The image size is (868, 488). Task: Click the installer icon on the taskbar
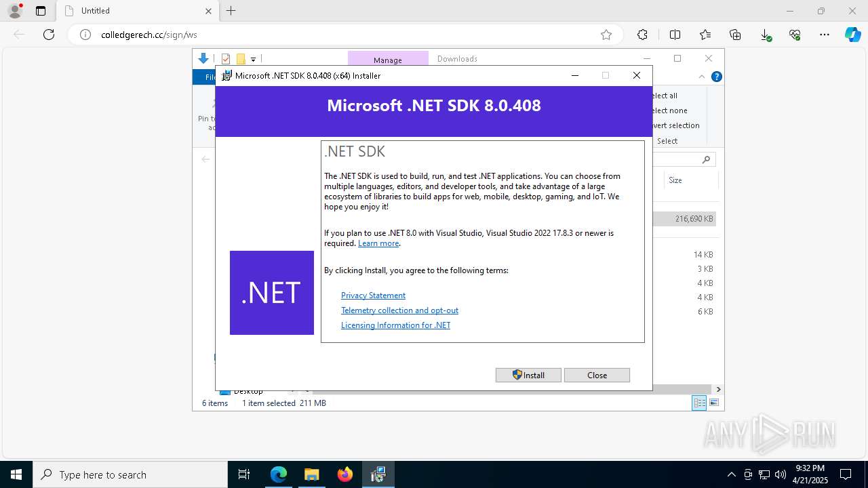378,474
